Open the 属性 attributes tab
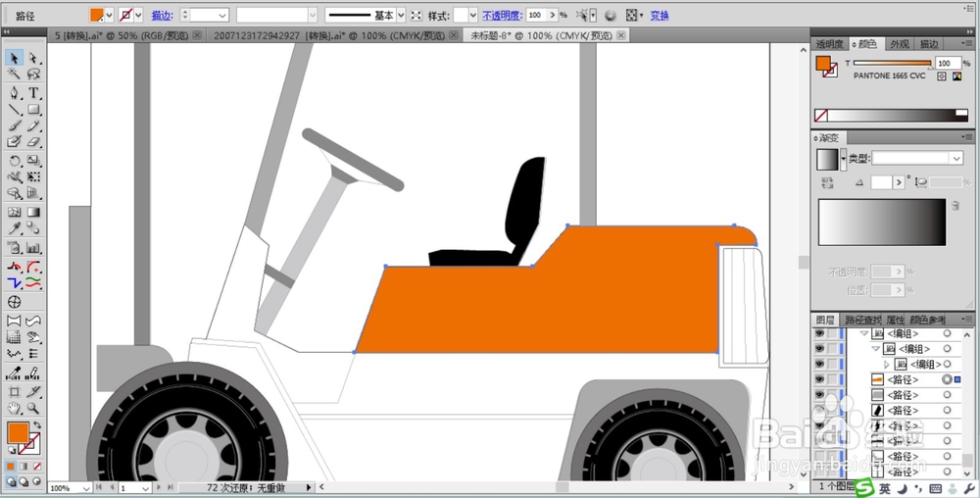Screen dimensions: 980x498 [895, 320]
